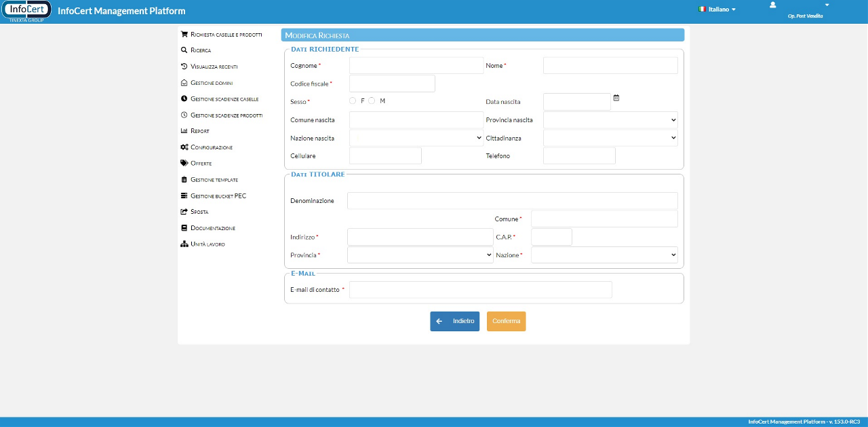The image size is (868, 427).
Task: Click the Codice fiscale input field
Action: [x=392, y=83]
